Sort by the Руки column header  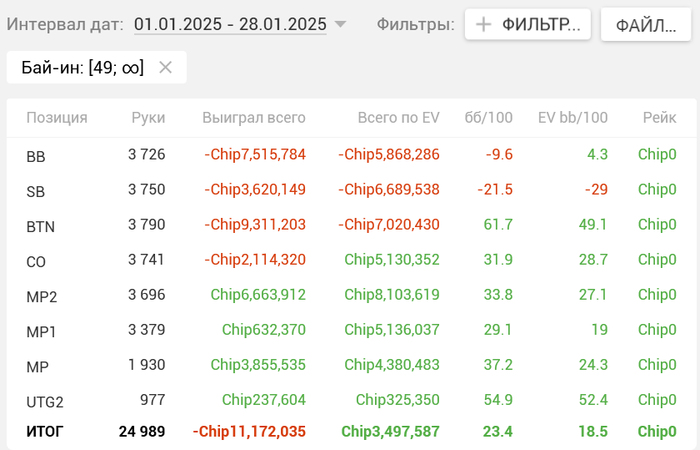click(x=148, y=118)
